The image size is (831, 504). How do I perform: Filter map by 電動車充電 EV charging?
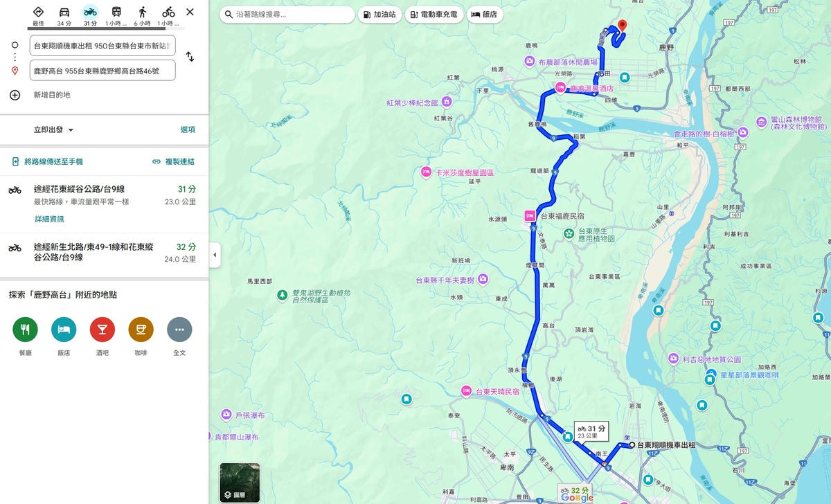[x=434, y=14]
